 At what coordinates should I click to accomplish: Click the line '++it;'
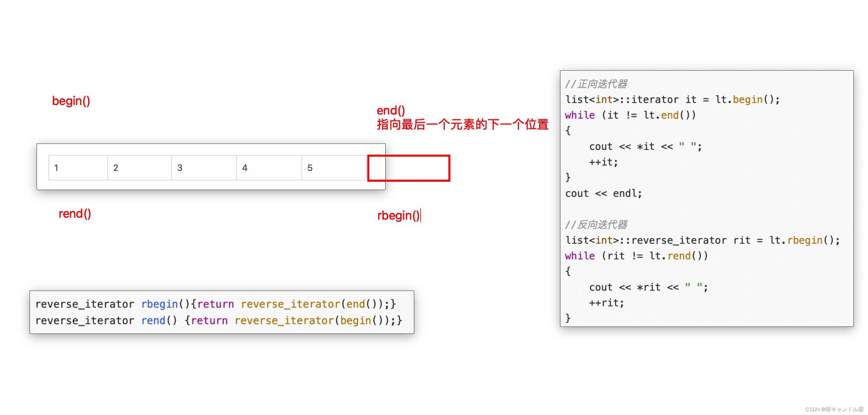[x=603, y=162]
